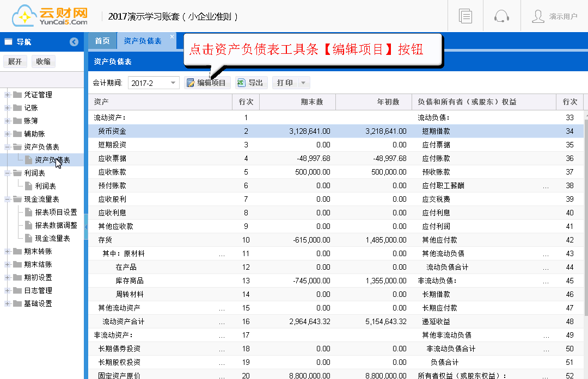The height and width of the screenshot is (379, 588).
Task: Click folder icon of 记账
Action: coord(17,108)
